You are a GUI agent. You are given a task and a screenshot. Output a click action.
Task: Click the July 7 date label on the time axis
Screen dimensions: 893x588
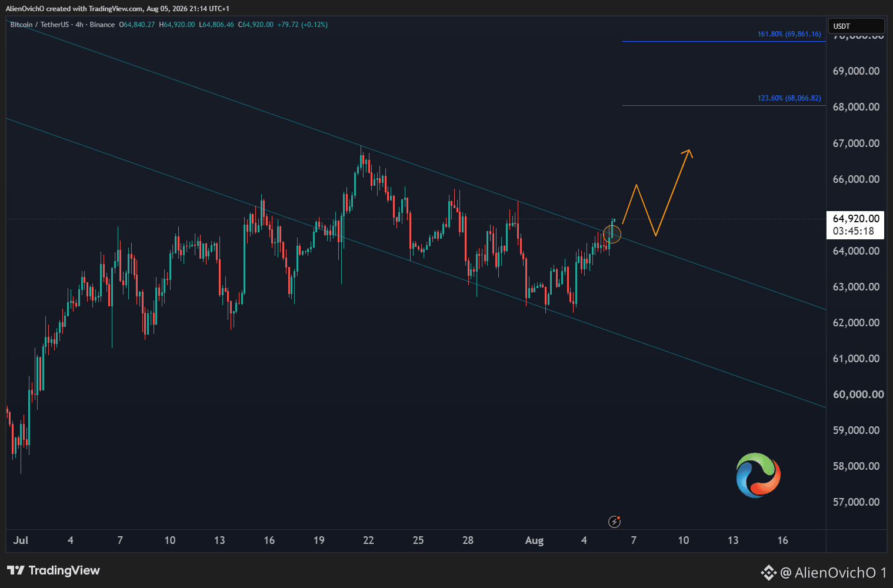pos(120,540)
